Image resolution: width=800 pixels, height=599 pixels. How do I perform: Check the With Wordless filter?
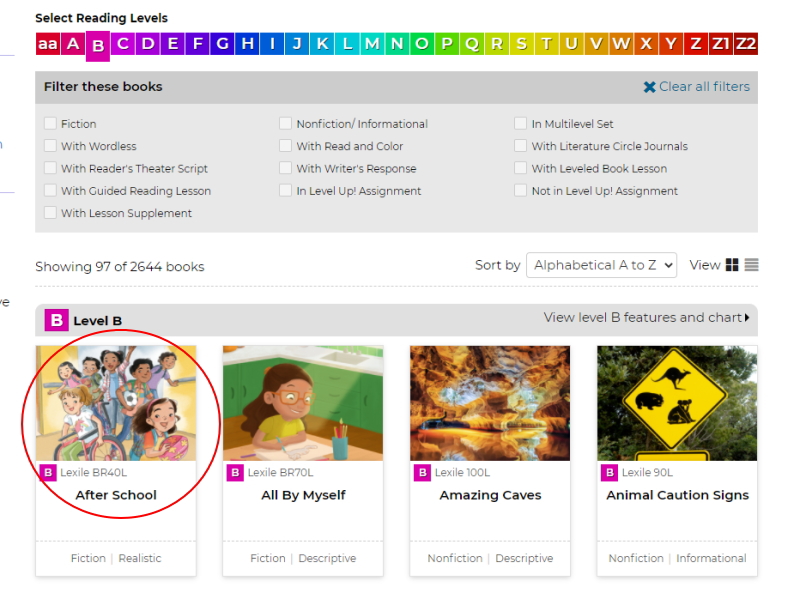(50, 146)
